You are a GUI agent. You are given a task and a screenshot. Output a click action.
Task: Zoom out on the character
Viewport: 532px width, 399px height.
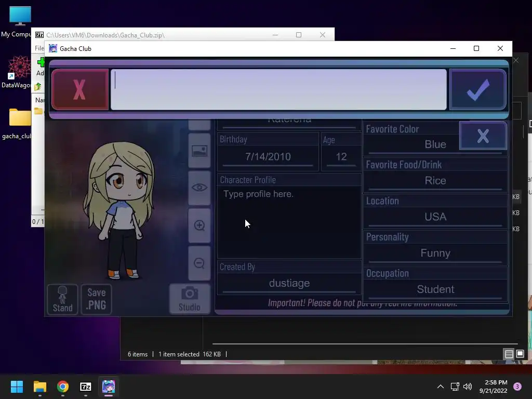click(x=199, y=263)
